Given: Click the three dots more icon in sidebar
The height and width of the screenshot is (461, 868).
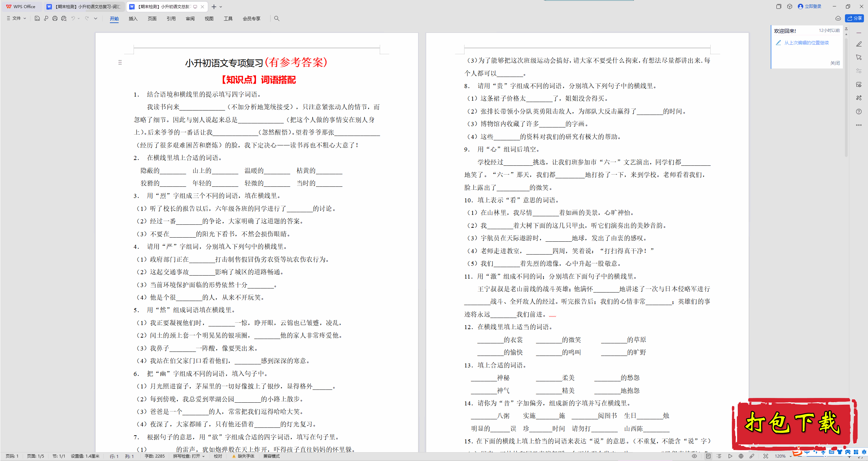Looking at the screenshot, I should [x=859, y=125].
